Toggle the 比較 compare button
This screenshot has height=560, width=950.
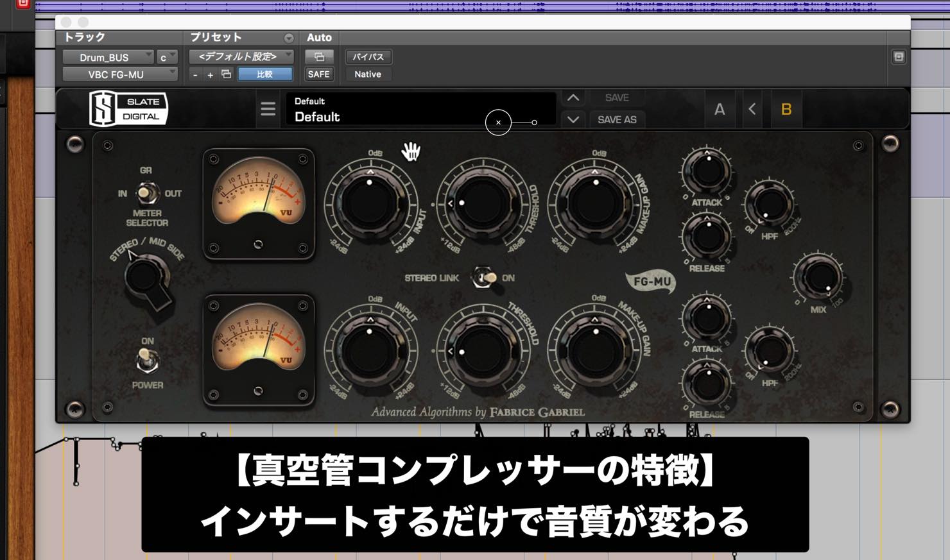point(265,74)
